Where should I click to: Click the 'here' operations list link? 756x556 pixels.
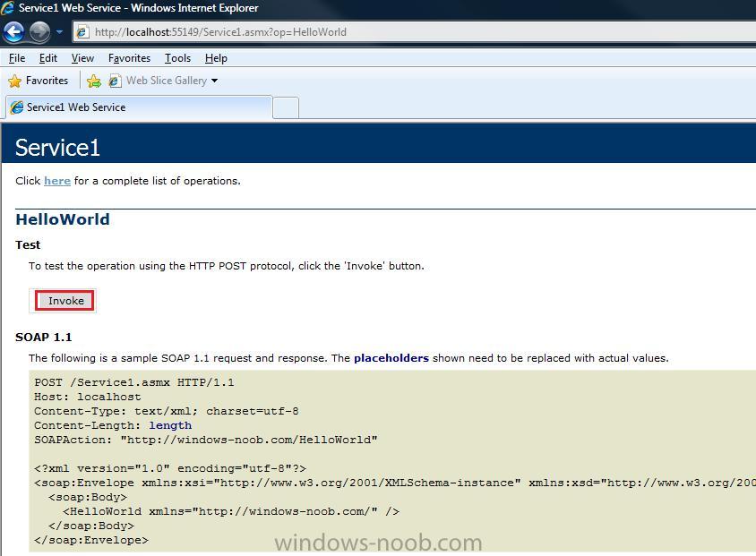(x=57, y=181)
